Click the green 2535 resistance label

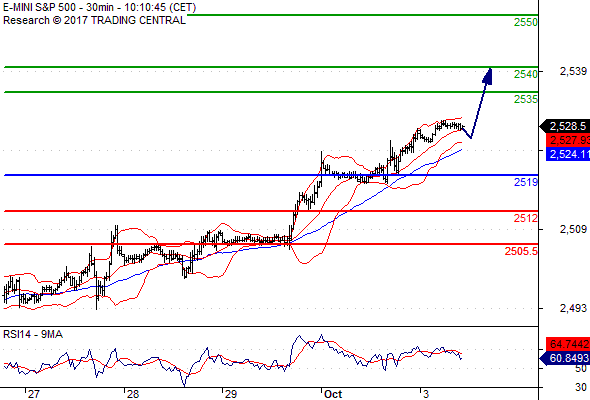click(x=526, y=99)
